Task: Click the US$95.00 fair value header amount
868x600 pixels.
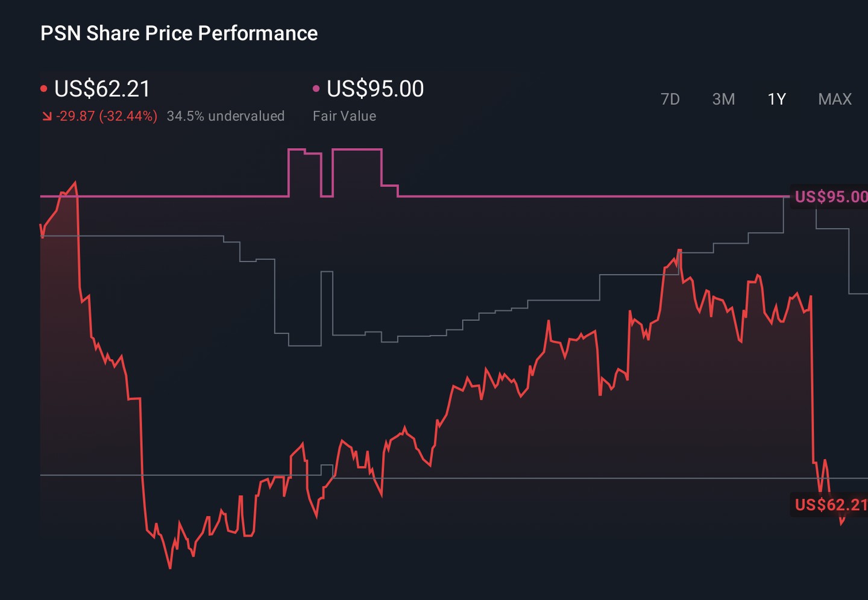Action: (375, 89)
